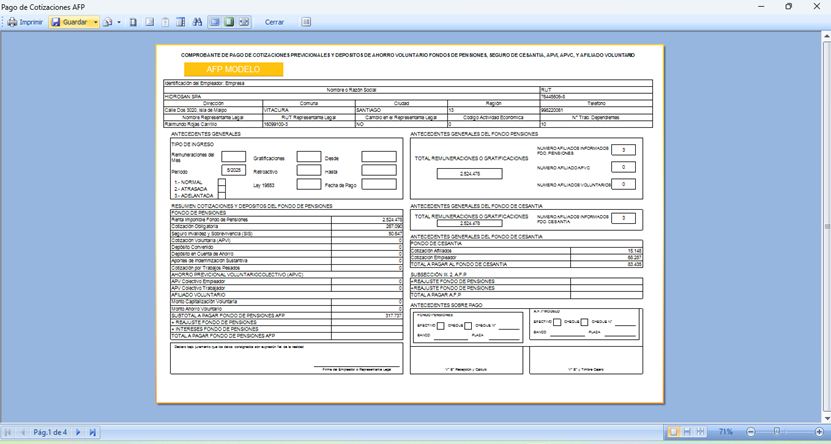Screen dimensions: 831x444
Task: Close the preview with Cerrar
Action: 274,22
